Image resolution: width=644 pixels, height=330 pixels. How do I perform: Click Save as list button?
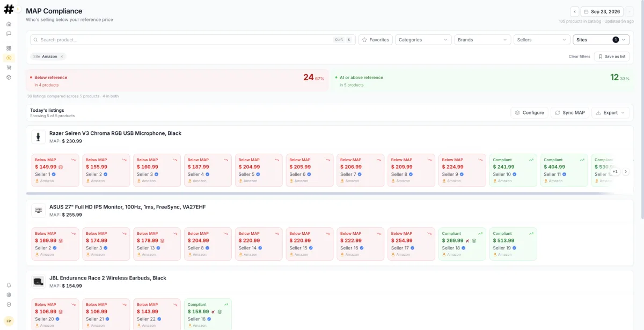tap(612, 56)
